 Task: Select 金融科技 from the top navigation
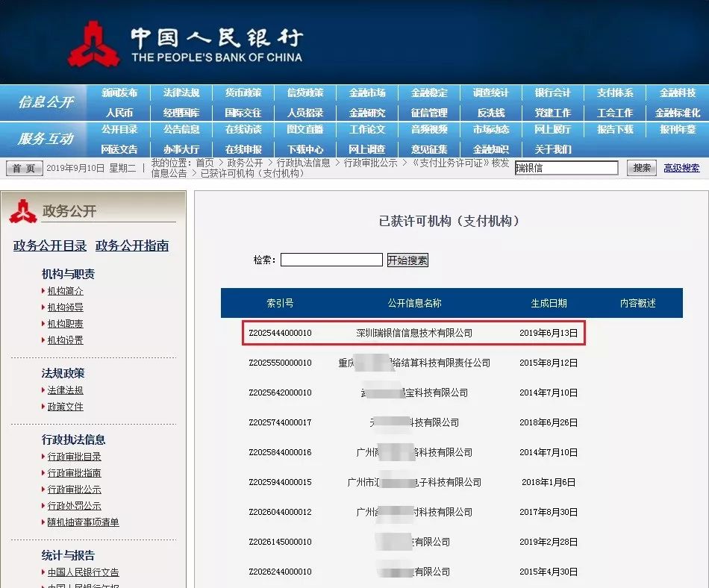tap(677, 93)
